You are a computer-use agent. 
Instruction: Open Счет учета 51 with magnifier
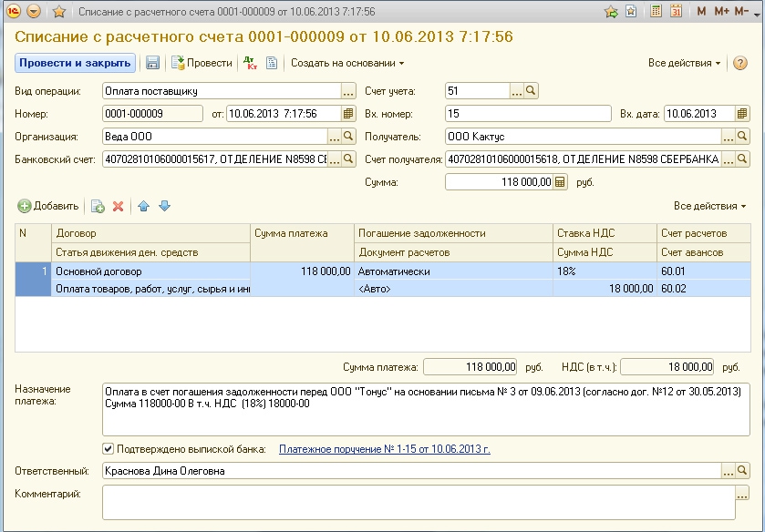click(x=531, y=91)
